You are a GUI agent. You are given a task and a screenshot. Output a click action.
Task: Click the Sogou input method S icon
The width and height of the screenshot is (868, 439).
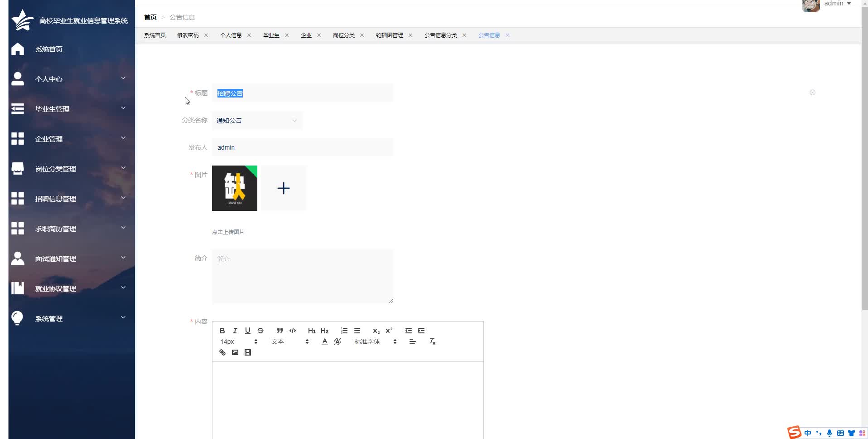pos(794,432)
